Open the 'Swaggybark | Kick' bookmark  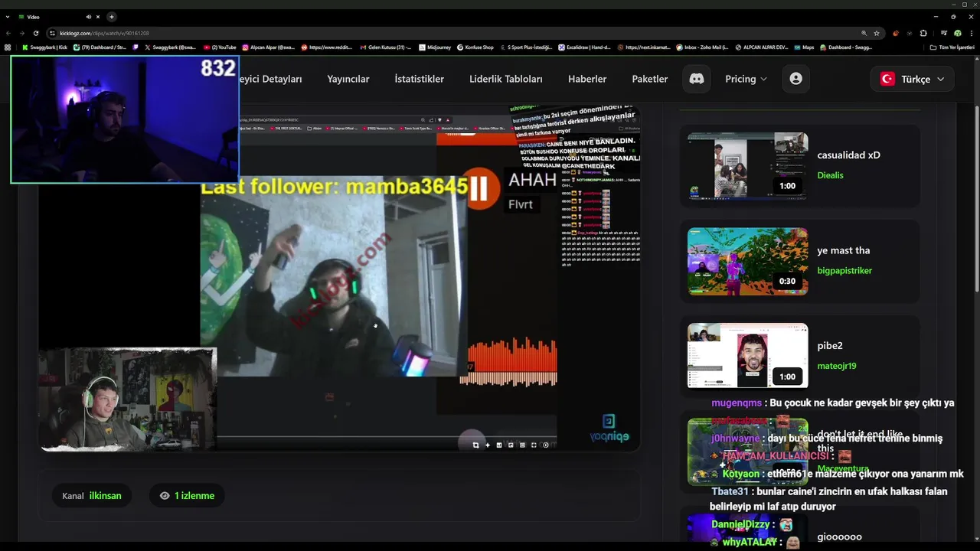pyautogui.click(x=45, y=47)
